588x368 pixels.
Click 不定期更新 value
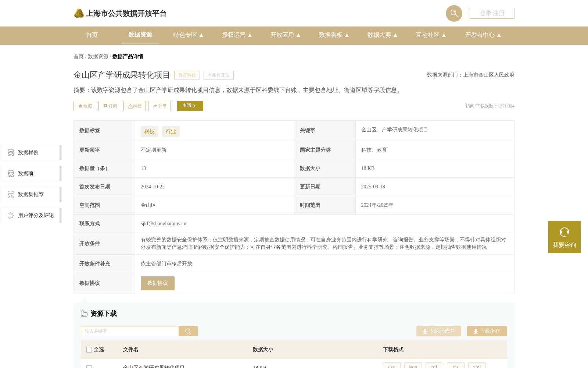pos(154,150)
